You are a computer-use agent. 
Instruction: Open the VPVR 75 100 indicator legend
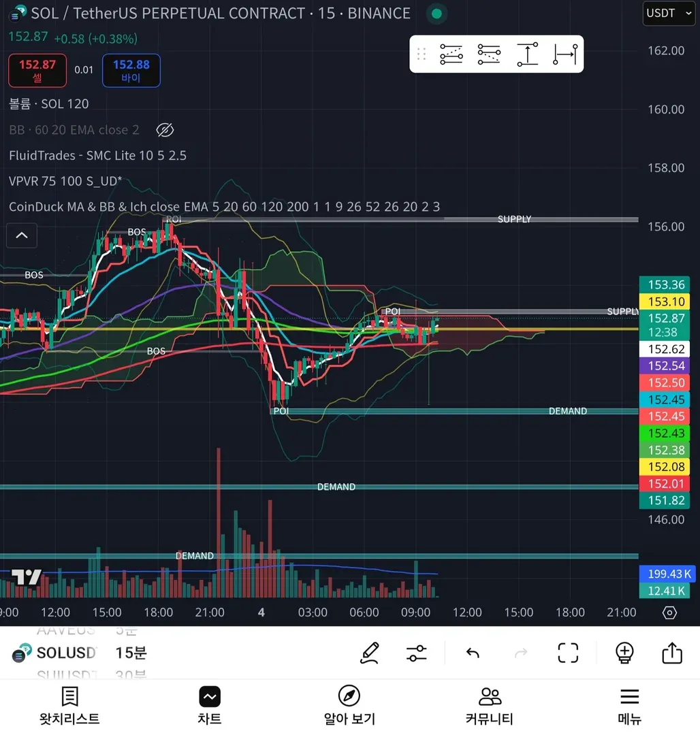(65, 181)
